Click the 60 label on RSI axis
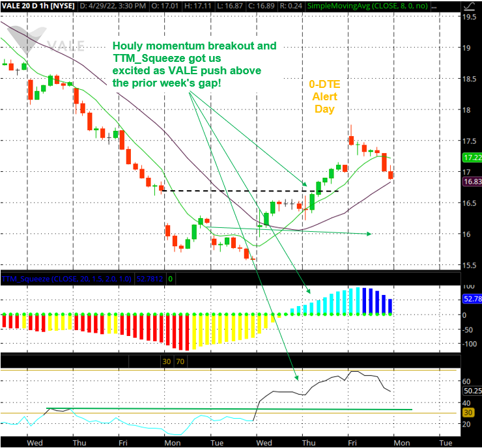The image size is (482, 448). coord(466,382)
